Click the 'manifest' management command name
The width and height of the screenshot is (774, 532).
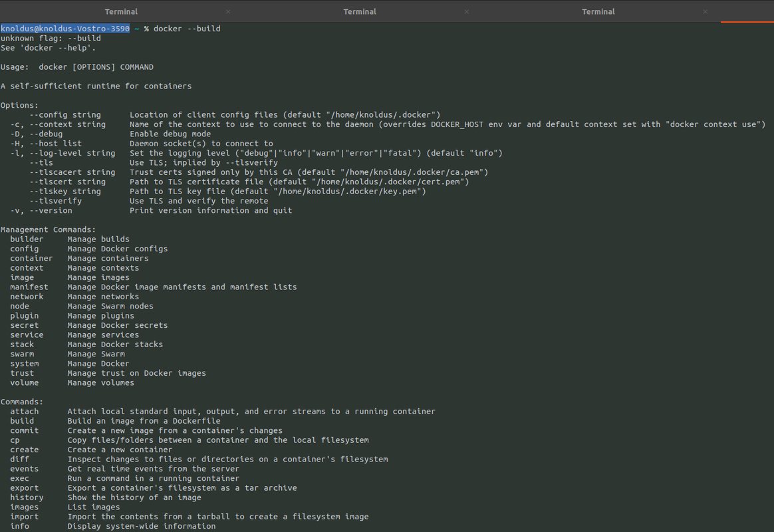[29, 287]
